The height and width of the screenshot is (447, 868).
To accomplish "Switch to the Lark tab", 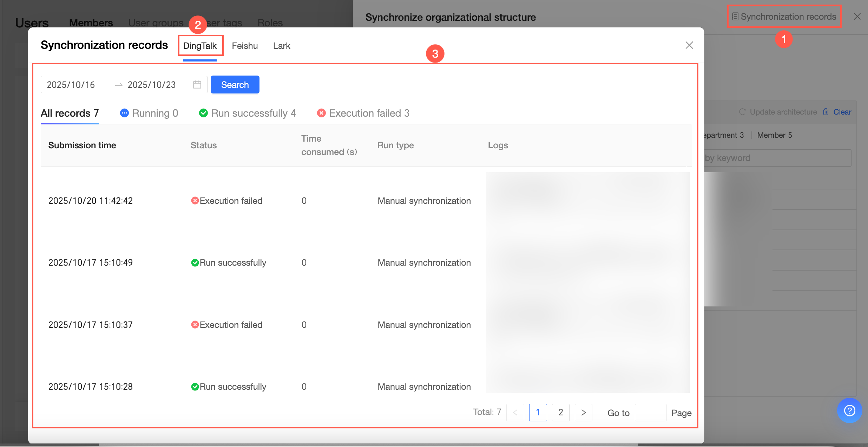I will [x=282, y=46].
